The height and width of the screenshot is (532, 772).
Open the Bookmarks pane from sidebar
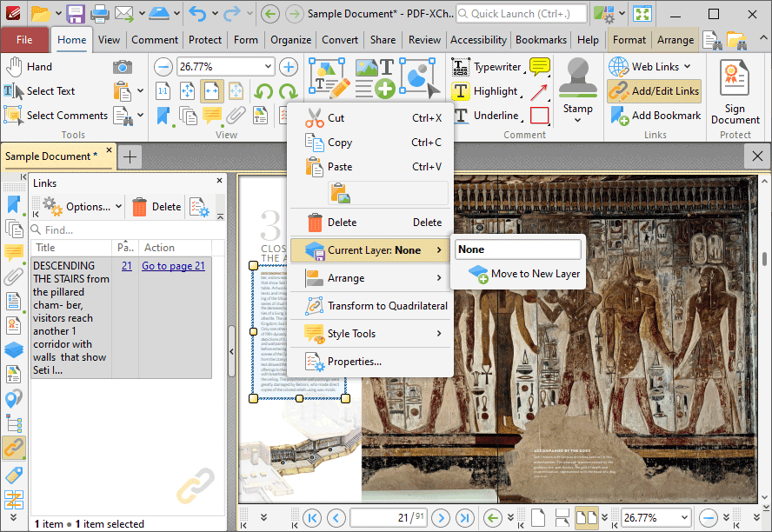(14, 204)
